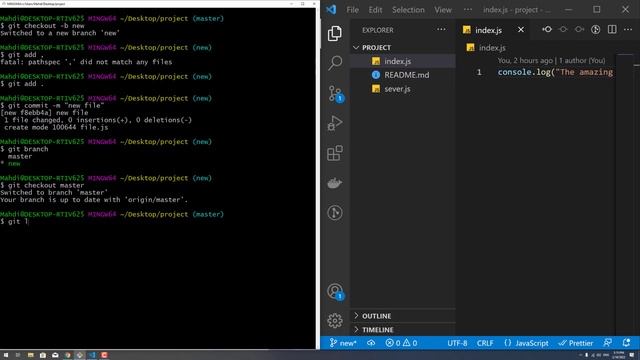This screenshot has width=640, height=360.
Task: Click GitLens open changes with revision icon
Action: pos(563,29)
